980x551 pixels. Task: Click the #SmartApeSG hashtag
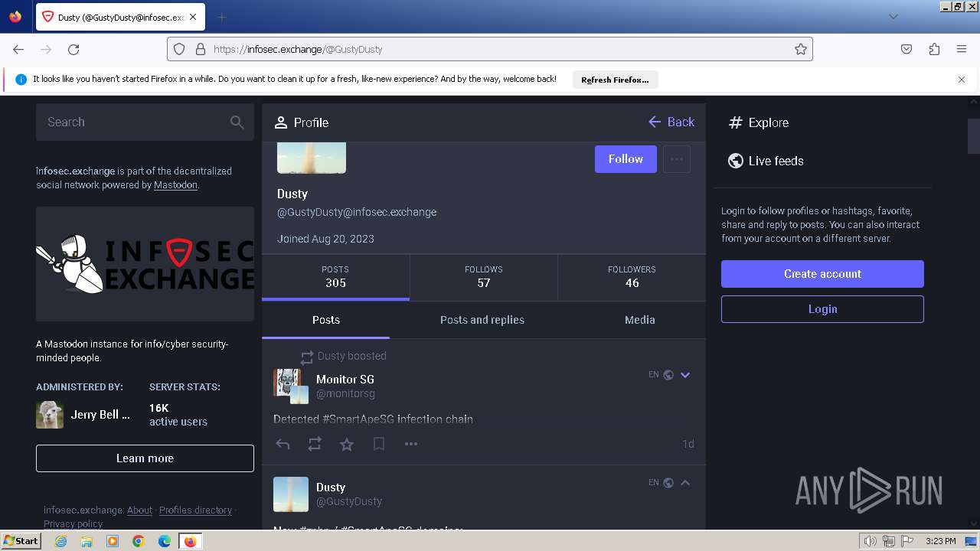point(357,419)
